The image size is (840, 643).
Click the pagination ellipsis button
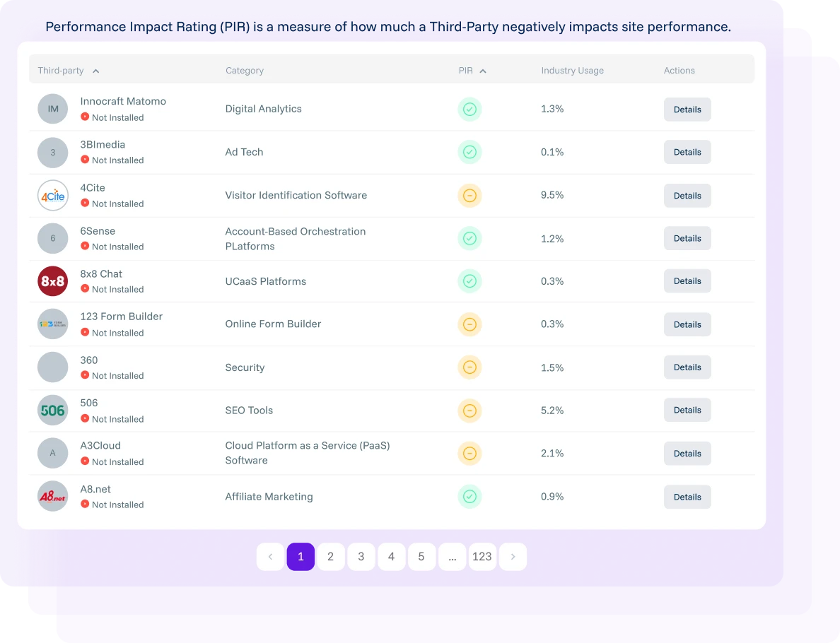452,557
